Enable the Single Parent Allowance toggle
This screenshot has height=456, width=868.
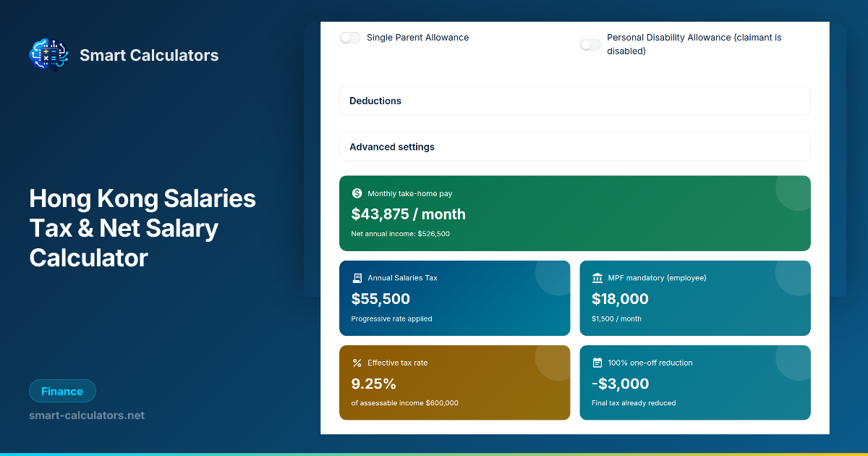pyautogui.click(x=350, y=38)
